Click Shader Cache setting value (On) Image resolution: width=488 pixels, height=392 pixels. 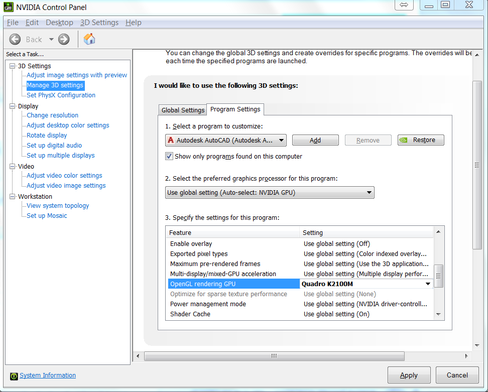point(336,314)
